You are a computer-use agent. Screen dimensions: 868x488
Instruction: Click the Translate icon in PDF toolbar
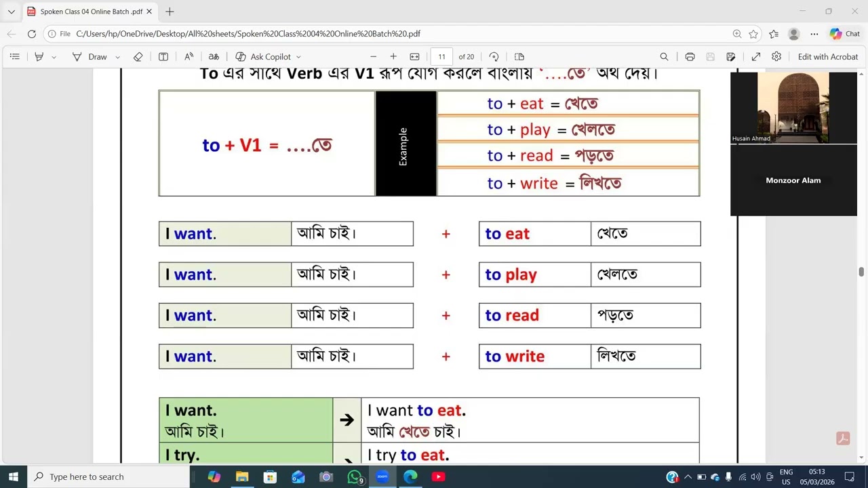[214, 57]
